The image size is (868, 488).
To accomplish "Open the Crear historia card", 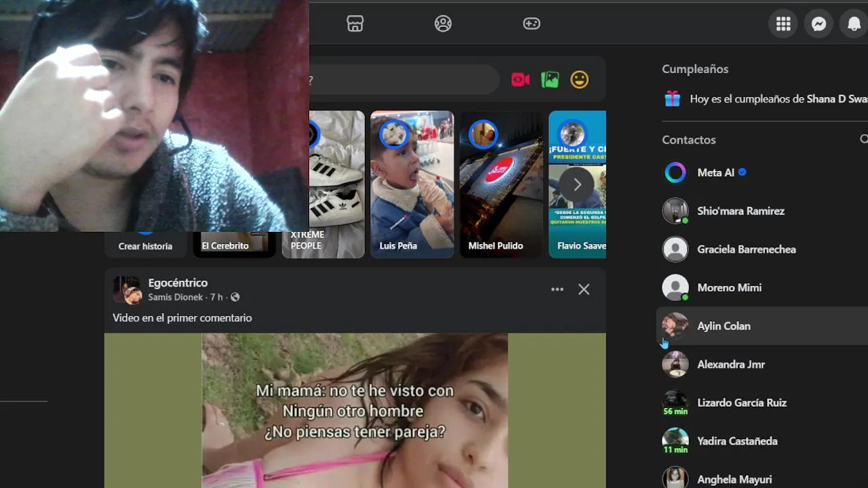I will 146,245.
